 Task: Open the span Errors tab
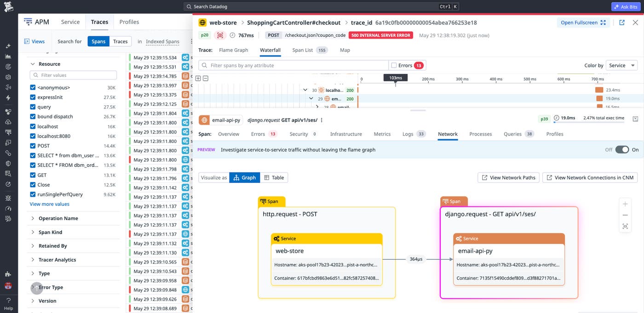pyautogui.click(x=264, y=134)
